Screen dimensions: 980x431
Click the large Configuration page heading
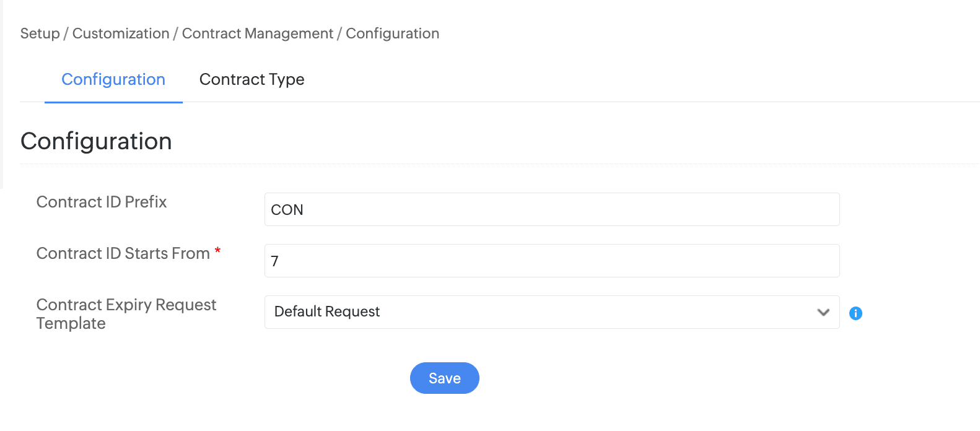click(96, 141)
